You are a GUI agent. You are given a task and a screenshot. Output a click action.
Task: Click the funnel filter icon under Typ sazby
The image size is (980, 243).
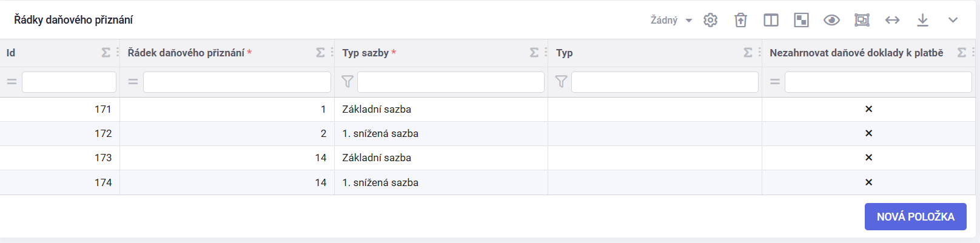(347, 81)
